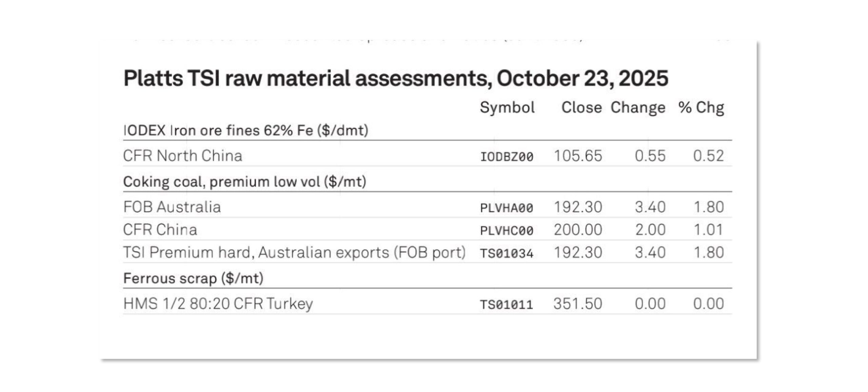Select the TSI Premium hard Australian exports row
The height and width of the screenshot is (392, 868).
[294, 253]
